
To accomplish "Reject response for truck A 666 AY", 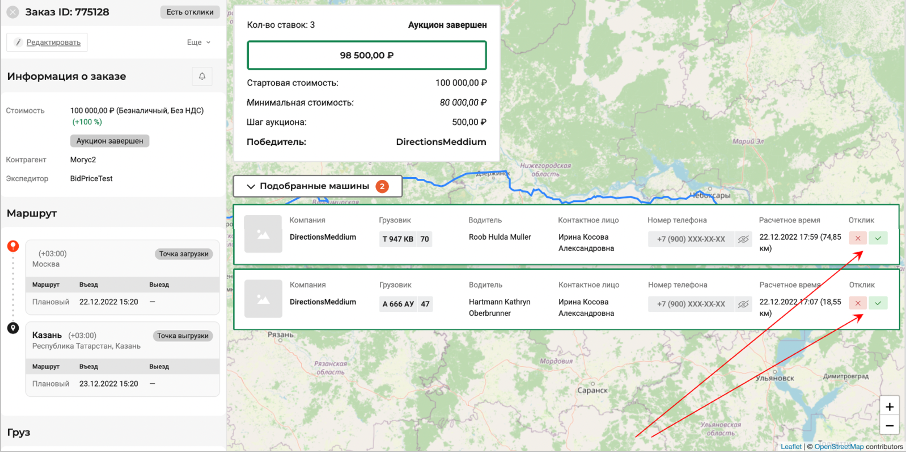I will pyautogui.click(x=858, y=302).
